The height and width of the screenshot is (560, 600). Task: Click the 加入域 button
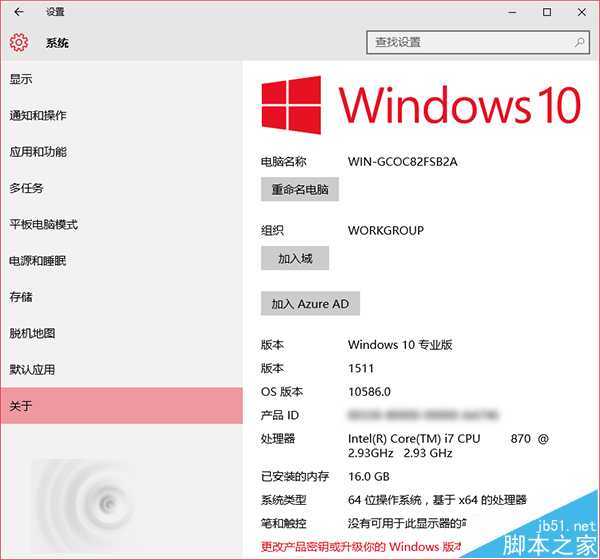tap(295, 258)
